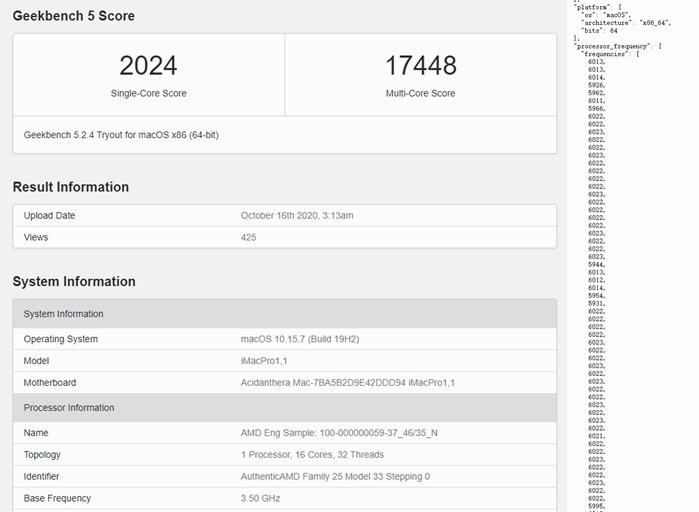The width and height of the screenshot is (699, 512).
Task: Select the "iMacPro1,1" value in the Model row
Action: (x=264, y=361)
